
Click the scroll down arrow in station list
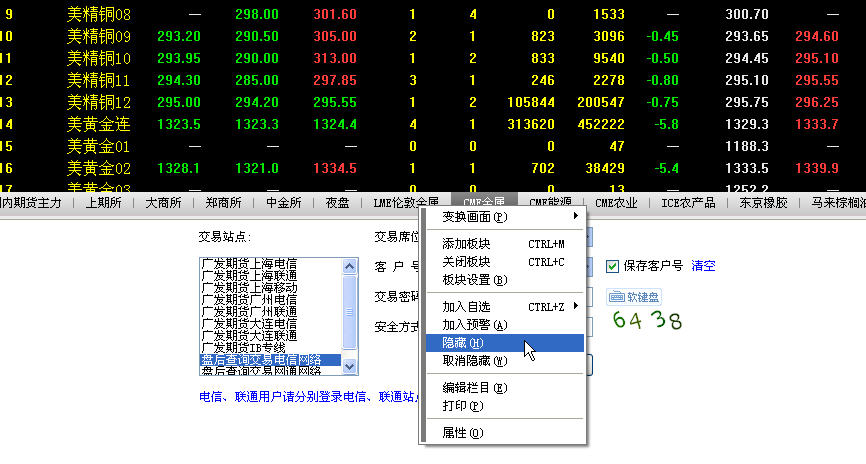(349, 367)
